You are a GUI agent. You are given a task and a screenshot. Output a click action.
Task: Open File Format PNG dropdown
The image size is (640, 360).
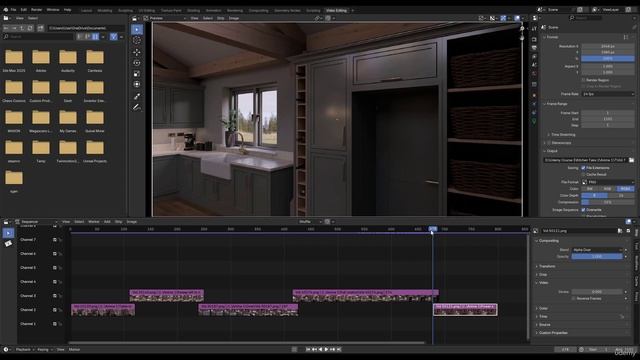608,182
